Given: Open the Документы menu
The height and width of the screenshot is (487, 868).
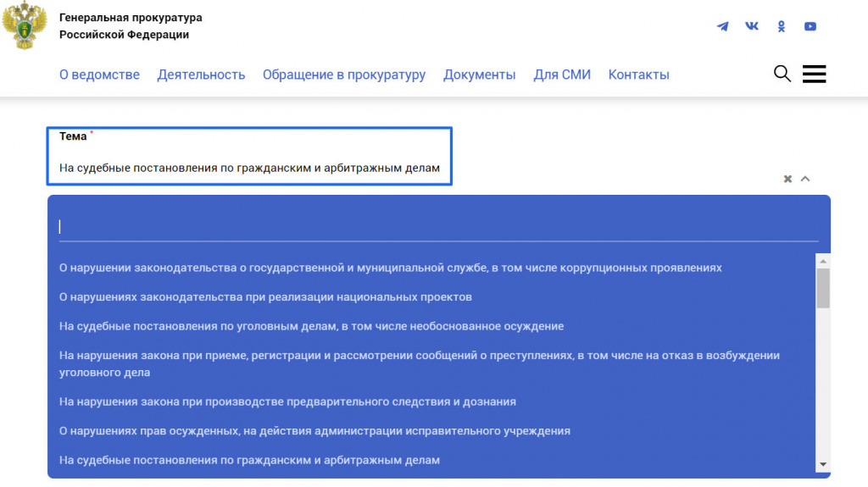Looking at the screenshot, I should point(480,75).
